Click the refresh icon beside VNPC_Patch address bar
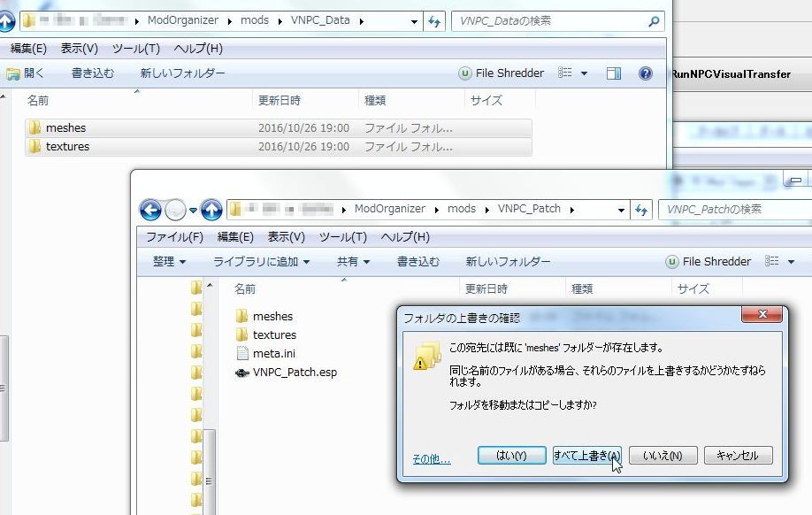This screenshot has width=812, height=515. pyautogui.click(x=642, y=210)
